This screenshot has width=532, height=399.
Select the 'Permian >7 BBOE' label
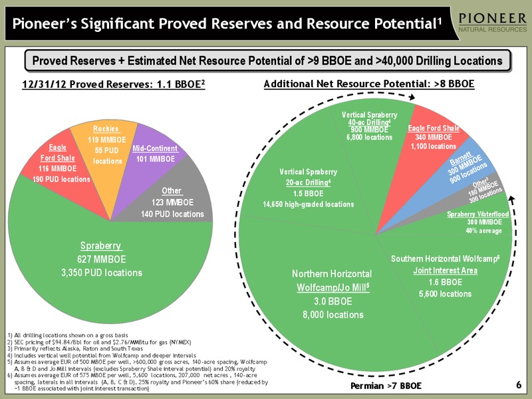coord(386,386)
